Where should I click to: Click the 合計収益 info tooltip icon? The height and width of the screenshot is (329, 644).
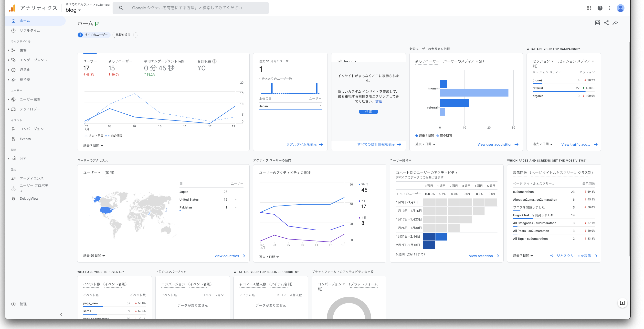[214, 61]
